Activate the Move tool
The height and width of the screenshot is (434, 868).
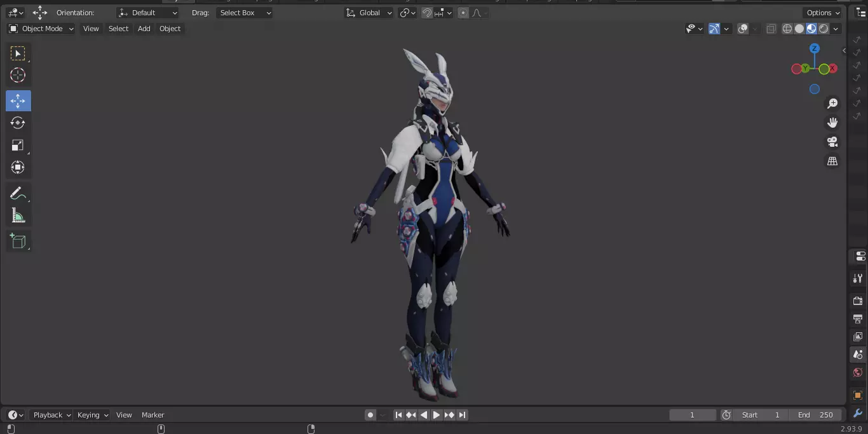[18, 101]
